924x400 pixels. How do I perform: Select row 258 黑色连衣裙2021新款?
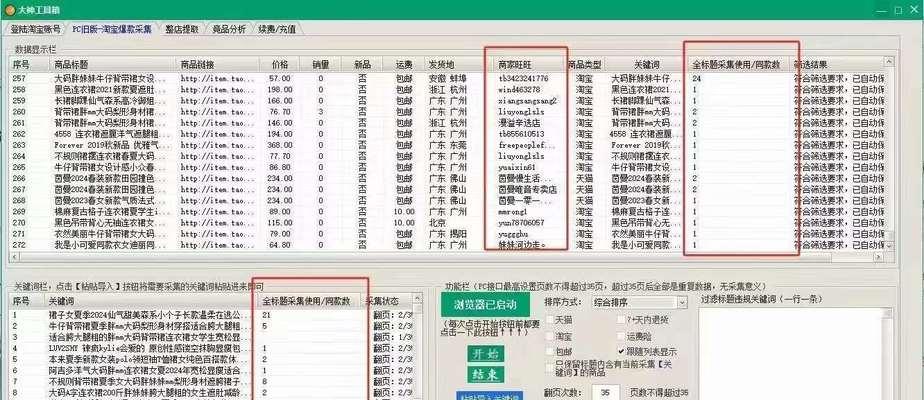448,89
